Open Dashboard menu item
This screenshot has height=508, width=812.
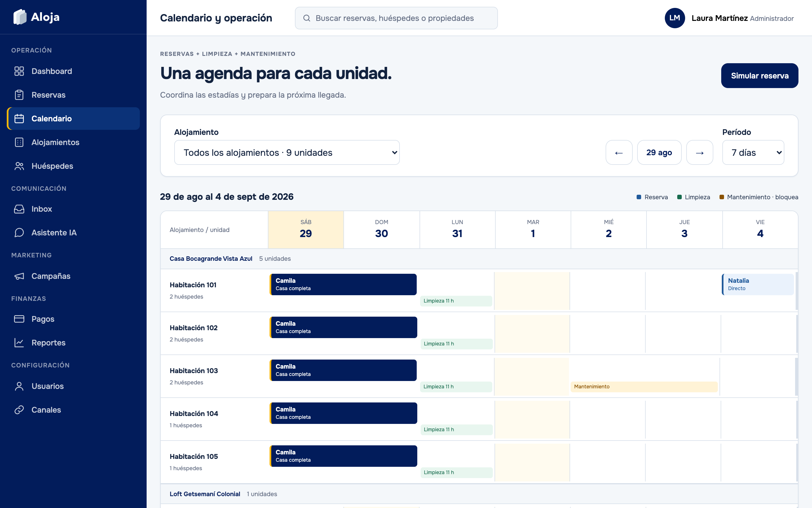(73, 71)
